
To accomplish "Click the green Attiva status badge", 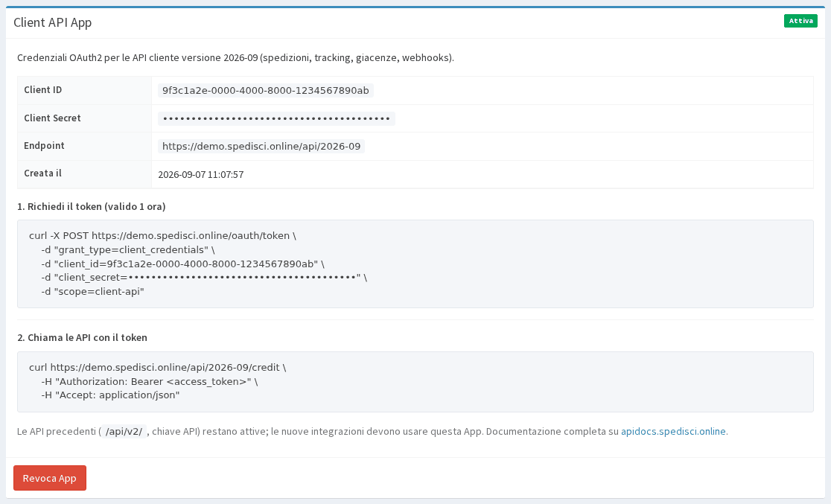I will click(x=800, y=21).
